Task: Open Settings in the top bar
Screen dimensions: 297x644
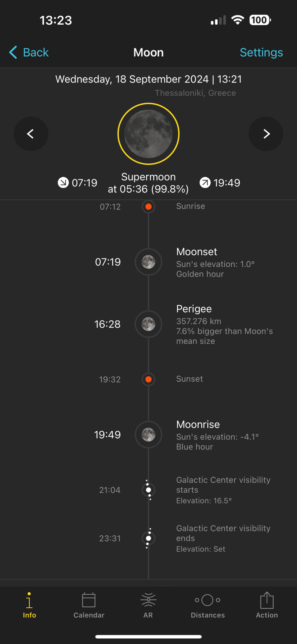Action: point(261,52)
